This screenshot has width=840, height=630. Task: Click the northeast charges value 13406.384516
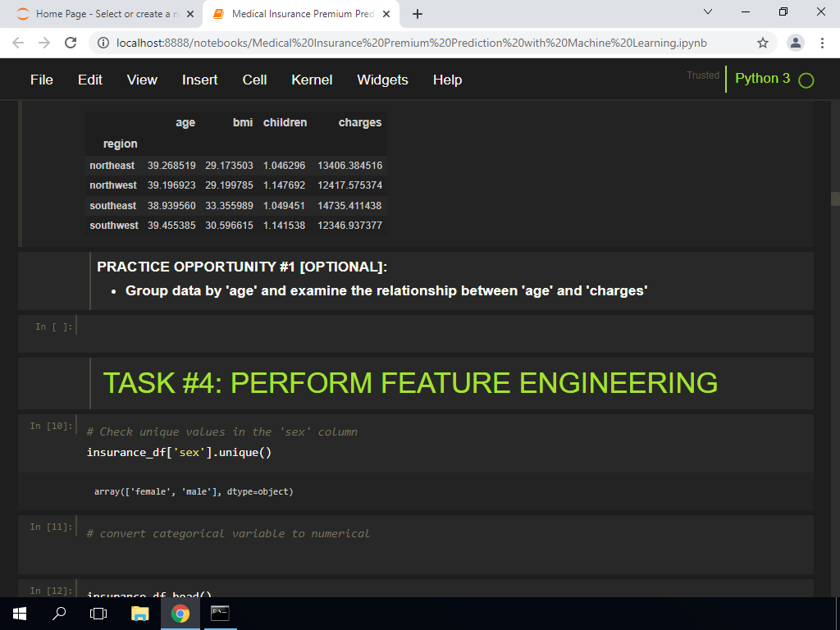(349, 166)
